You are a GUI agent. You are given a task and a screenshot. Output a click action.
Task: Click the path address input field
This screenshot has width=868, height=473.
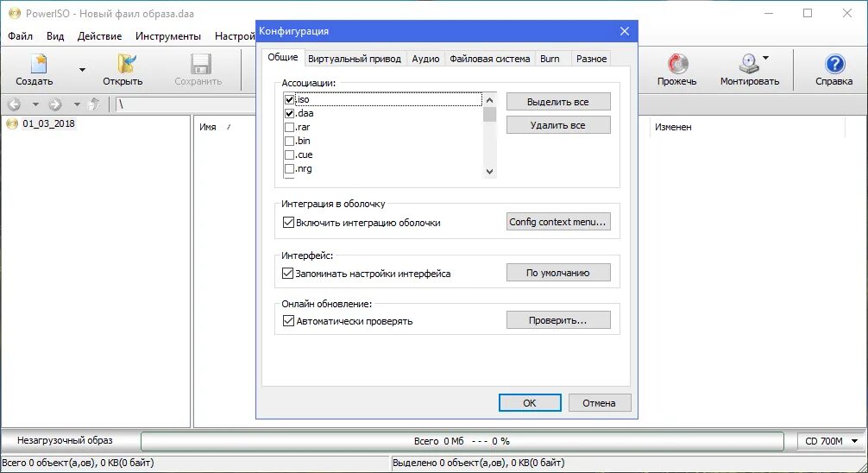(x=186, y=104)
